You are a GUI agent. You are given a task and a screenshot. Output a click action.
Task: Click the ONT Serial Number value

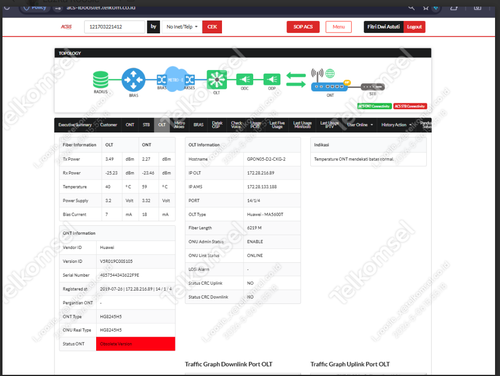(119, 275)
